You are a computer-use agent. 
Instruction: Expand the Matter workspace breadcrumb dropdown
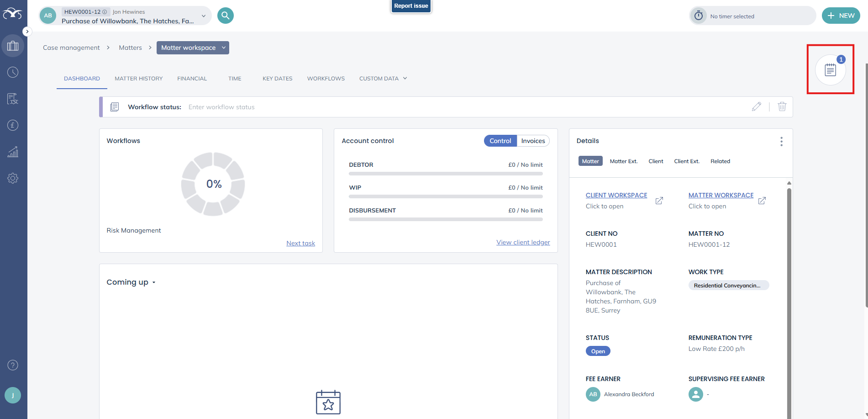tap(224, 48)
